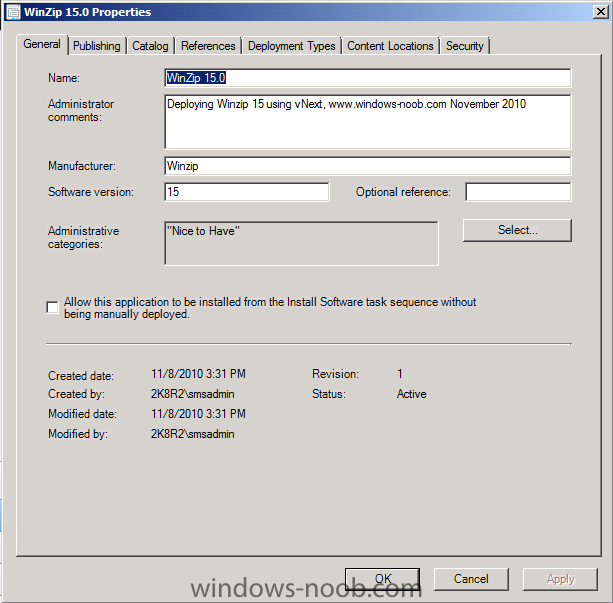Click the Software version field
This screenshot has width=613, height=603.
pyautogui.click(x=247, y=192)
